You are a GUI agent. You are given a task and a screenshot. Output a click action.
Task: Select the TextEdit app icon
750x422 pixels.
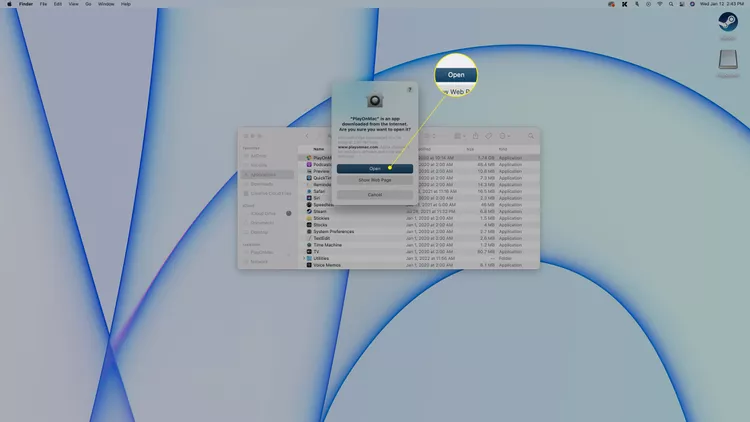[x=309, y=238]
